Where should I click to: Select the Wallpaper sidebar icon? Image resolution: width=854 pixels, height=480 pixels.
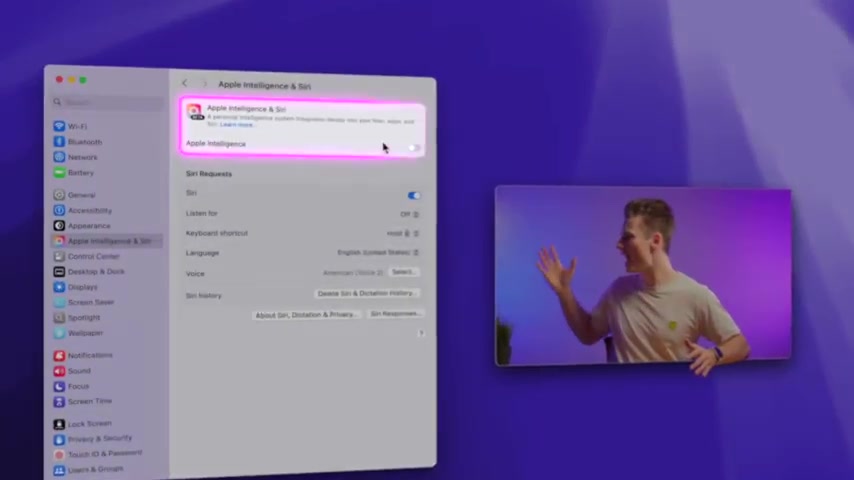[59, 332]
